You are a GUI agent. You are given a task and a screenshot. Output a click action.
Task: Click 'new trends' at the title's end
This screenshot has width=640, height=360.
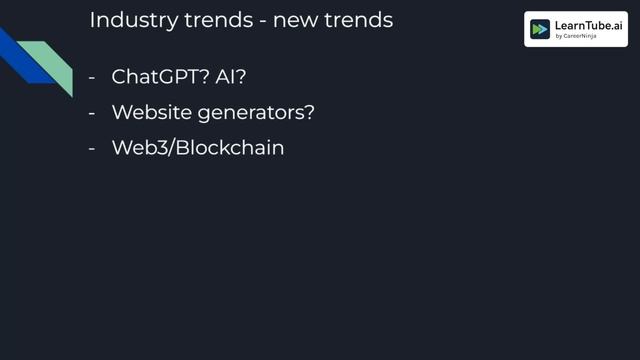[333, 20]
